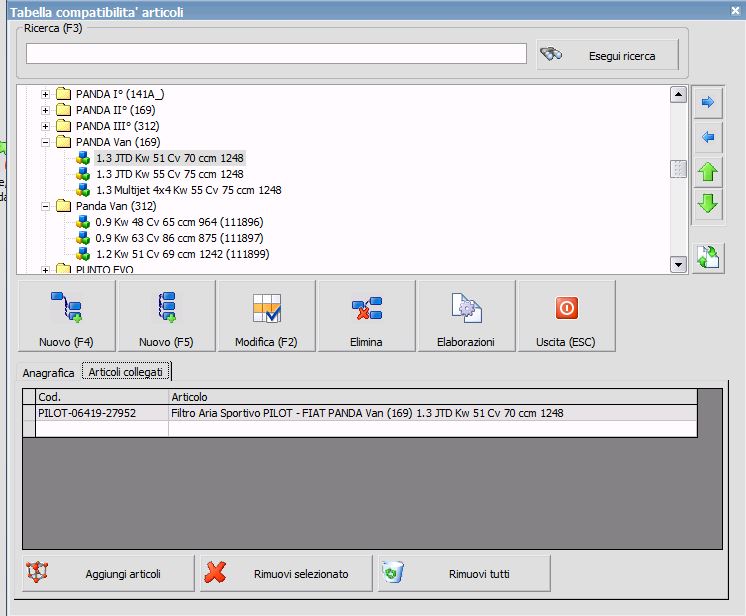The image size is (746, 616).
Task: Focus the Ricerca (F3) search field
Action: [276, 53]
